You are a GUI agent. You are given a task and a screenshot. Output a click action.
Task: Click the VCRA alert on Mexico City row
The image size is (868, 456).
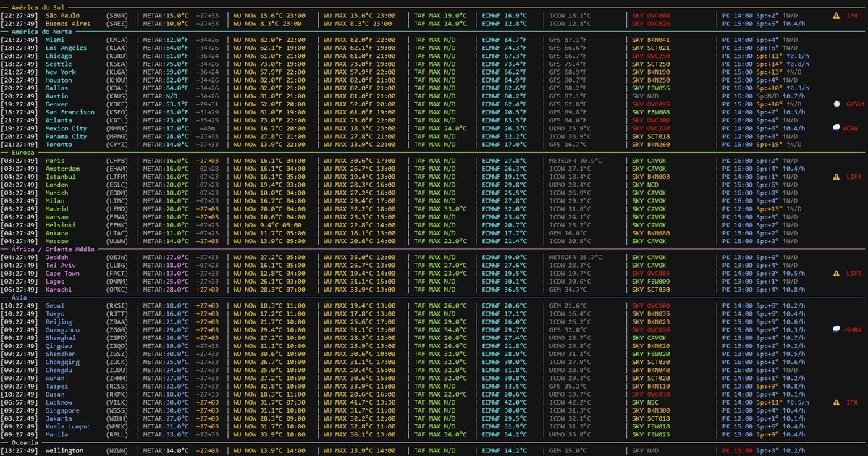tap(851, 128)
